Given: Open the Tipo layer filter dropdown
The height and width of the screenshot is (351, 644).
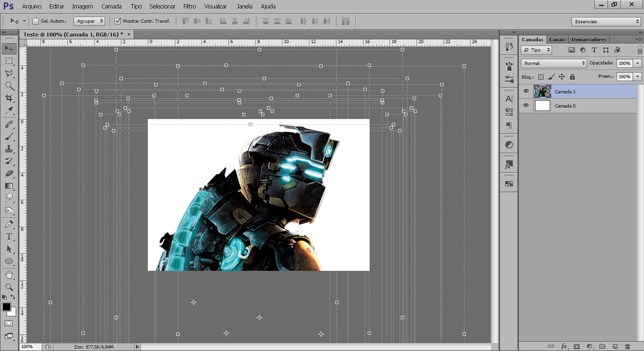Looking at the screenshot, I should click(536, 50).
